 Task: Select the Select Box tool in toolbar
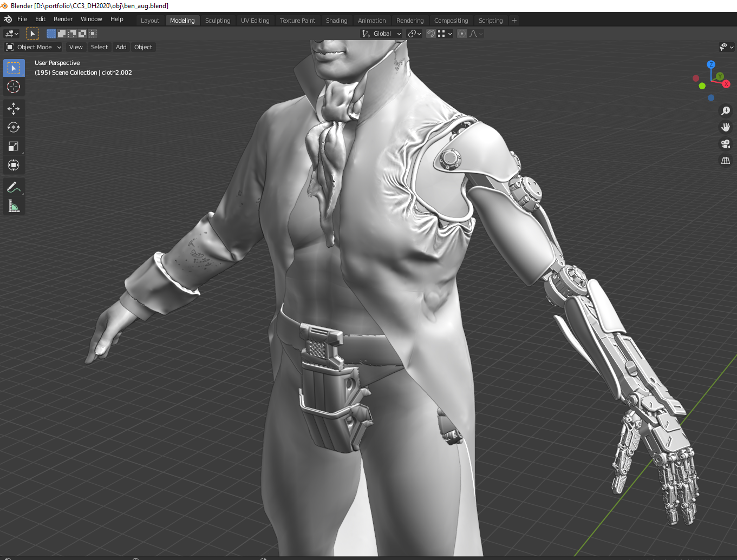[14, 68]
